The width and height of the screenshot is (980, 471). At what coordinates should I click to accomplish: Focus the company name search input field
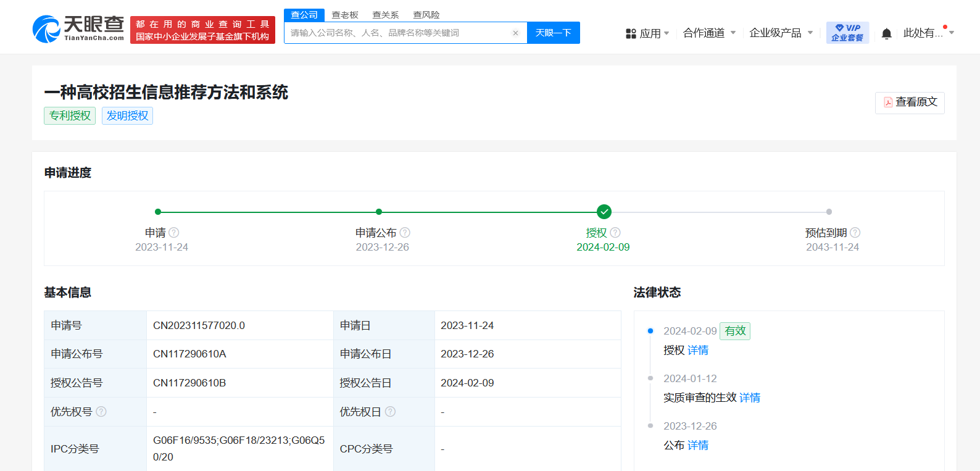(398, 33)
